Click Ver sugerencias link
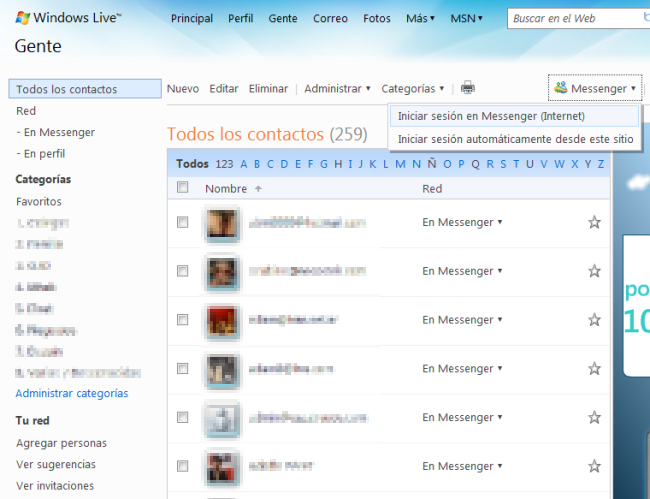The height and width of the screenshot is (499, 650). tap(56, 464)
